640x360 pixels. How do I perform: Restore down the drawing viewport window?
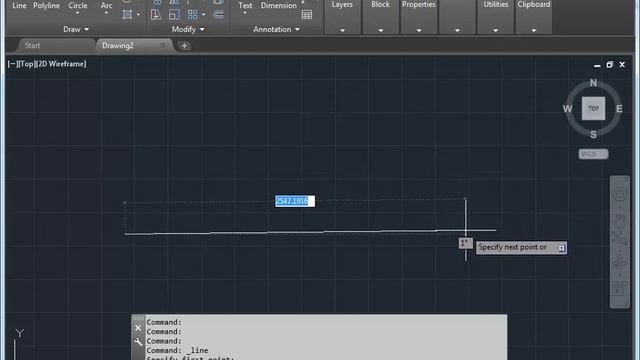tap(609, 64)
